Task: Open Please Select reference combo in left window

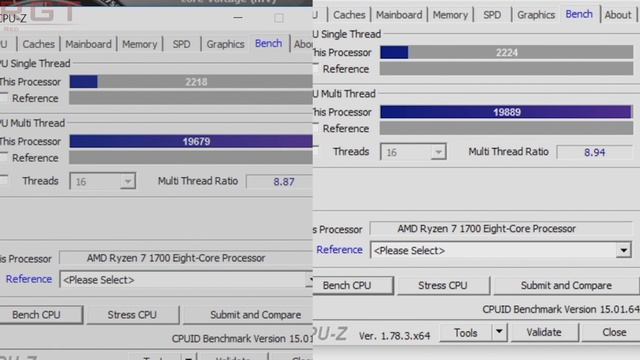Action: (186, 280)
